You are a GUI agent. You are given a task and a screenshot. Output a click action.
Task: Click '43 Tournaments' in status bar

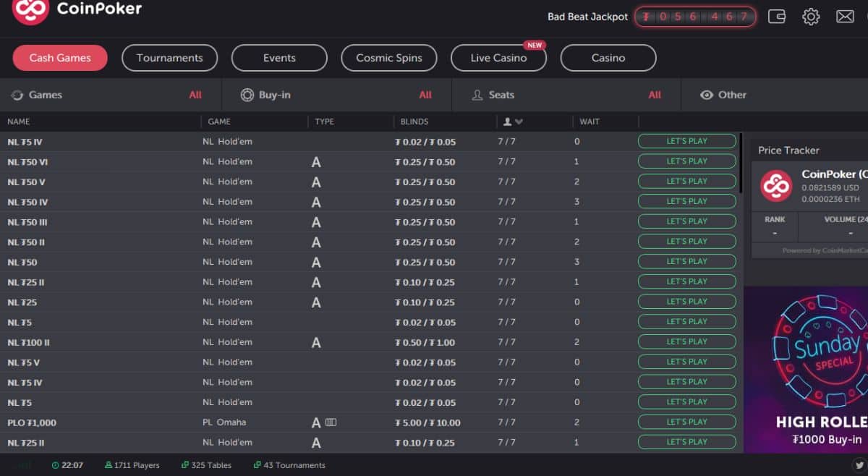294,465
